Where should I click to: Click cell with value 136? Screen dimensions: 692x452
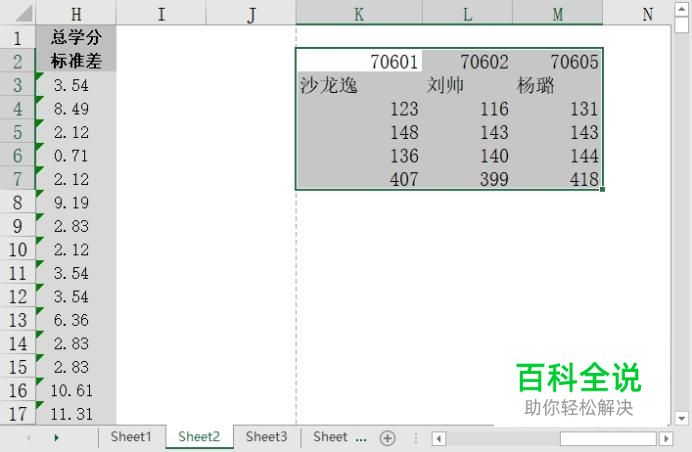[359, 155]
